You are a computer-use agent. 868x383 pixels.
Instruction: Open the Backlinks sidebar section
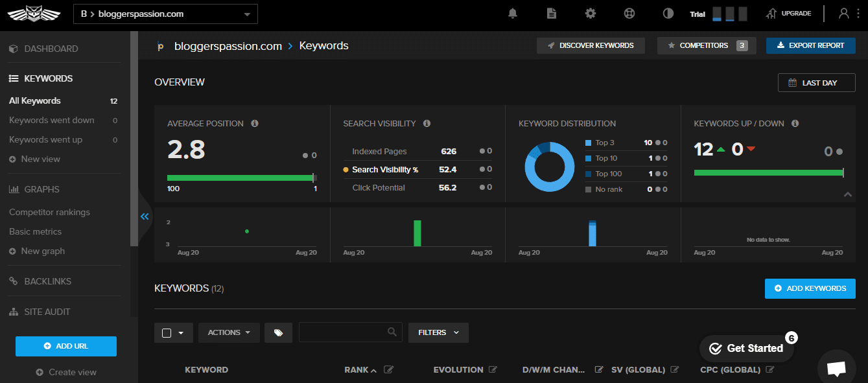(47, 281)
